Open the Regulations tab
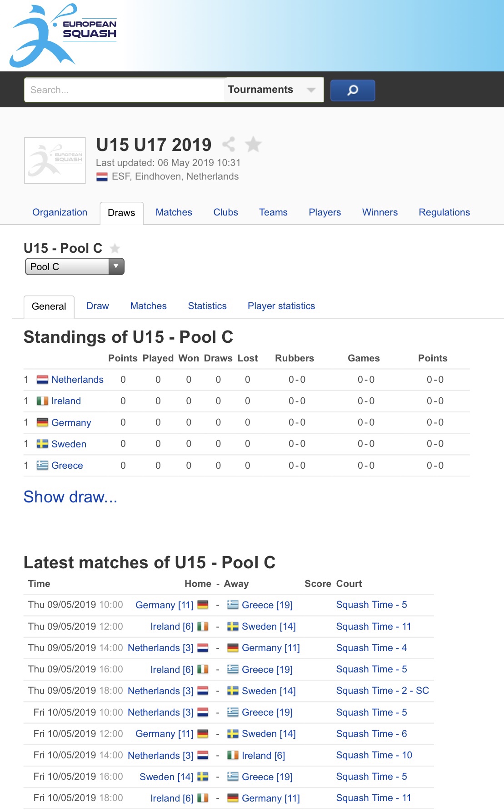 pos(444,212)
